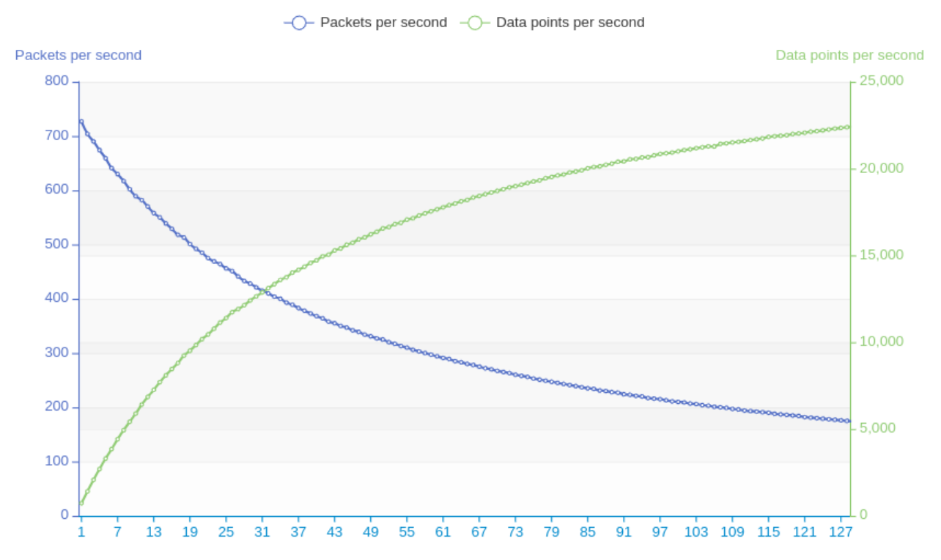
Task: Click the first blue data point at x=1
Action: 81,122
